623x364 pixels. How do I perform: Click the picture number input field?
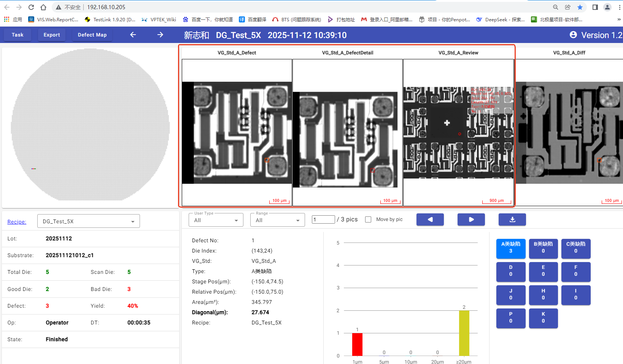(323, 219)
